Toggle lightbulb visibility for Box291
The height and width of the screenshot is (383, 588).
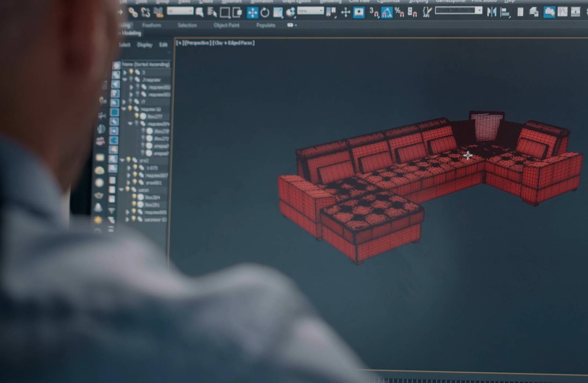134,204
